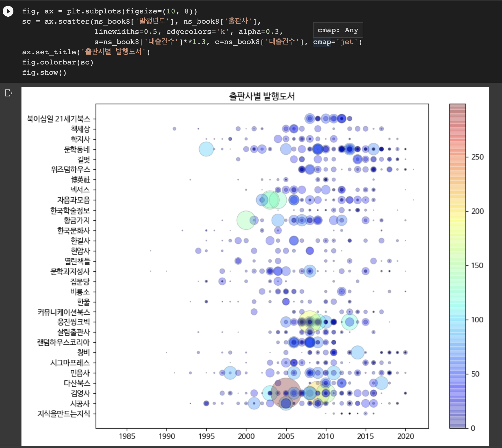The image size is (502, 448).
Task: Click x-axis tick label 1995
Action: (x=206, y=436)
